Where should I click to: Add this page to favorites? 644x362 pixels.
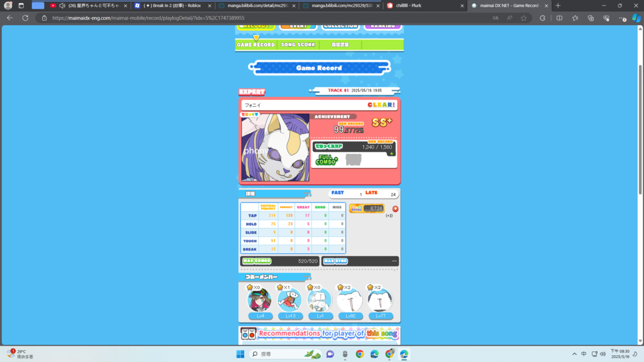coord(524,18)
